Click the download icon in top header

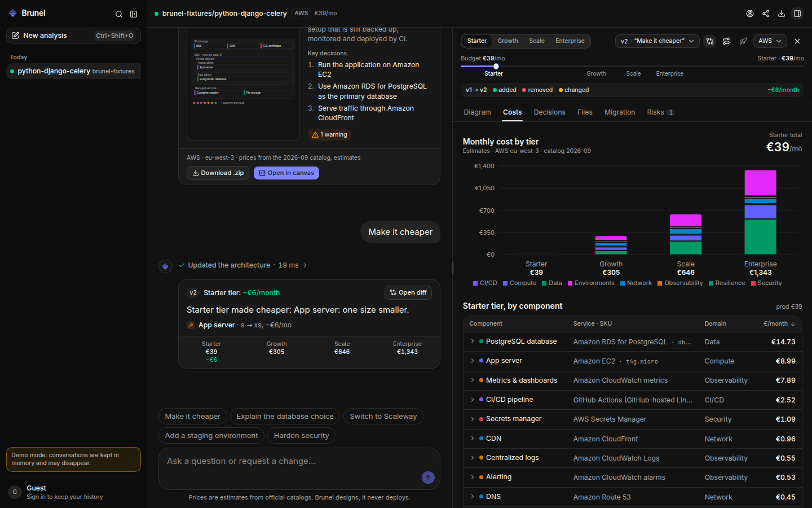coord(782,14)
